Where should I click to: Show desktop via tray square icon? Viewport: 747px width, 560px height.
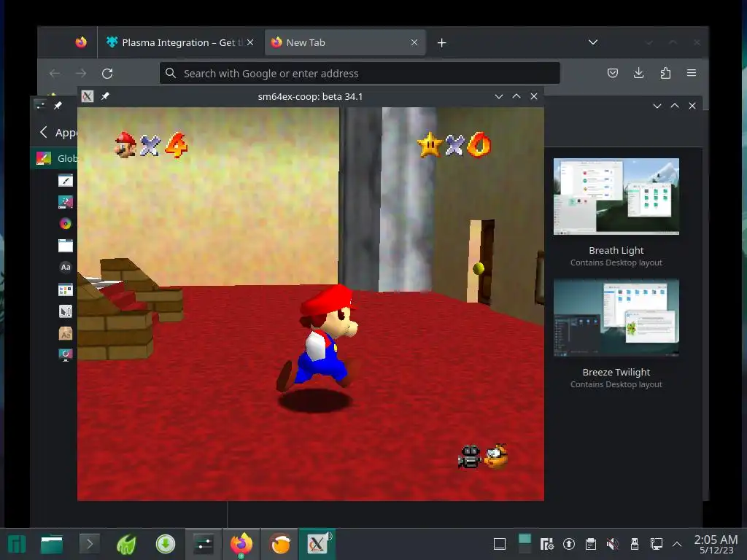tap(500, 544)
